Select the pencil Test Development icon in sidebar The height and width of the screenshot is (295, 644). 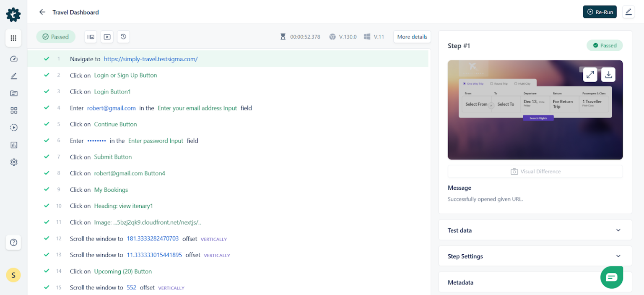pos(13,76)
